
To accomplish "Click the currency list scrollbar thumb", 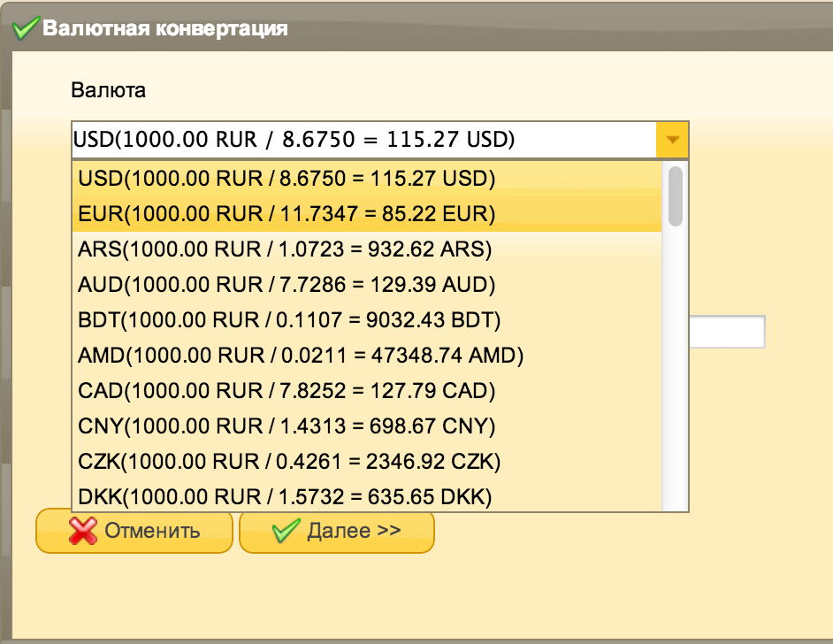I will pyautogui.click(x=676, y=195).
